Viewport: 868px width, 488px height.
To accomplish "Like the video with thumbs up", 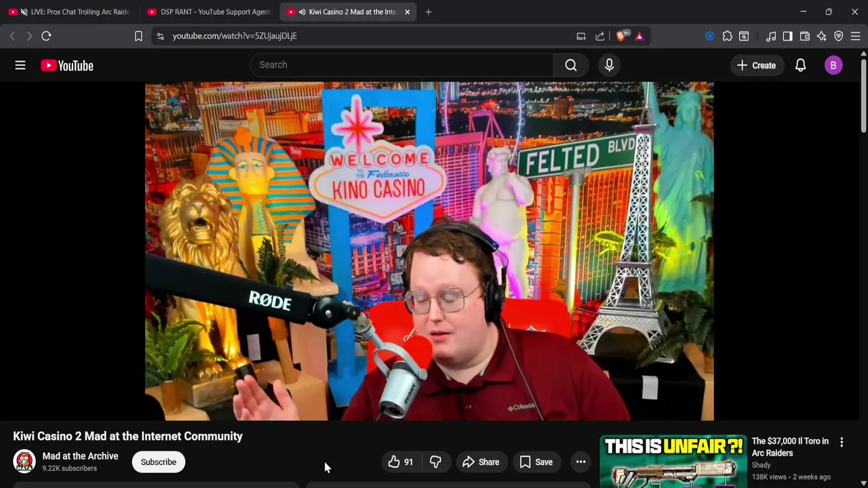I will 400,462.
